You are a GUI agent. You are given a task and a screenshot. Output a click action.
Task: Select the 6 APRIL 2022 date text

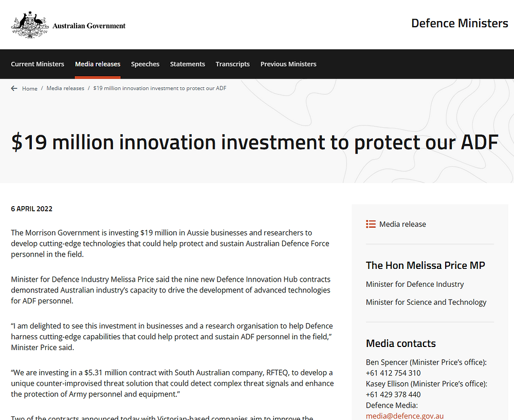click(x=31, y=209)
